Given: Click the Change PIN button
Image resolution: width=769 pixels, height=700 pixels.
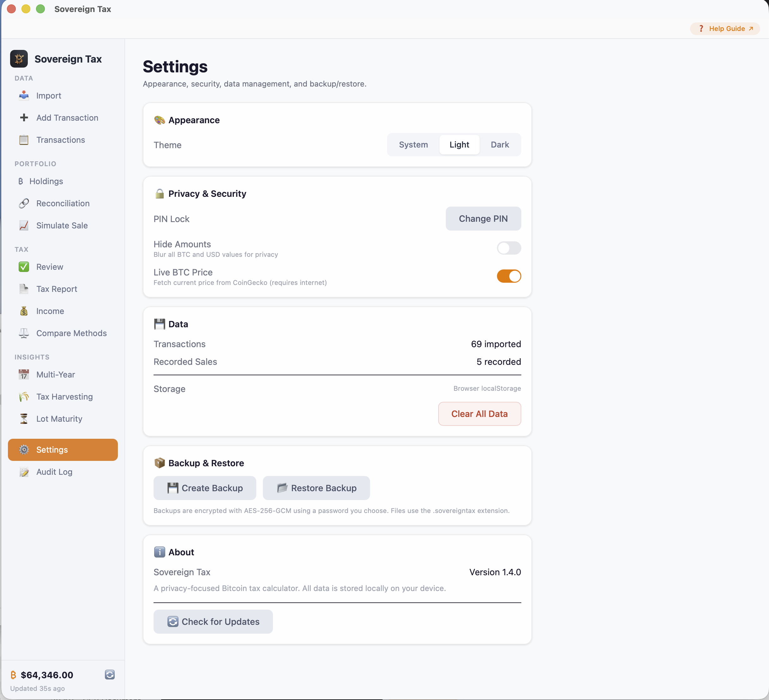Looking at the screenshot, I should point(483,219).
